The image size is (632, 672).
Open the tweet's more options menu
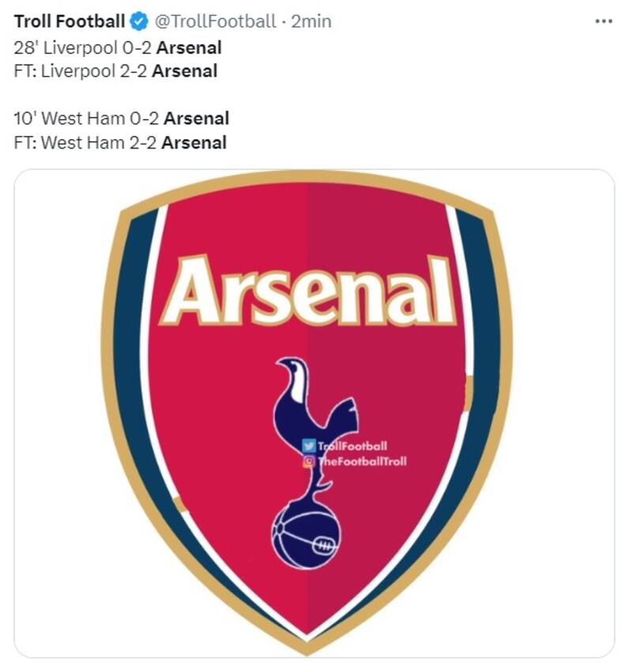(x=603, y=21)
